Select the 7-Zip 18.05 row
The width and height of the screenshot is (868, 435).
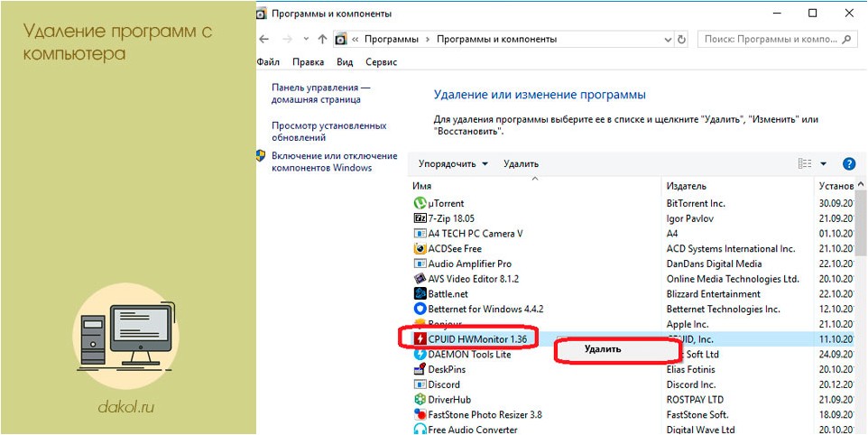[632, 218]
